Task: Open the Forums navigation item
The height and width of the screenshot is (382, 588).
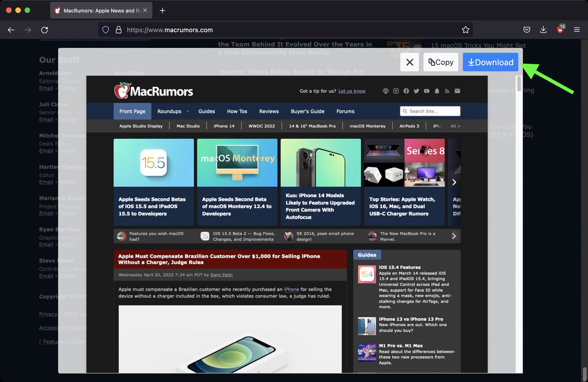Action: tap(345, 111)
